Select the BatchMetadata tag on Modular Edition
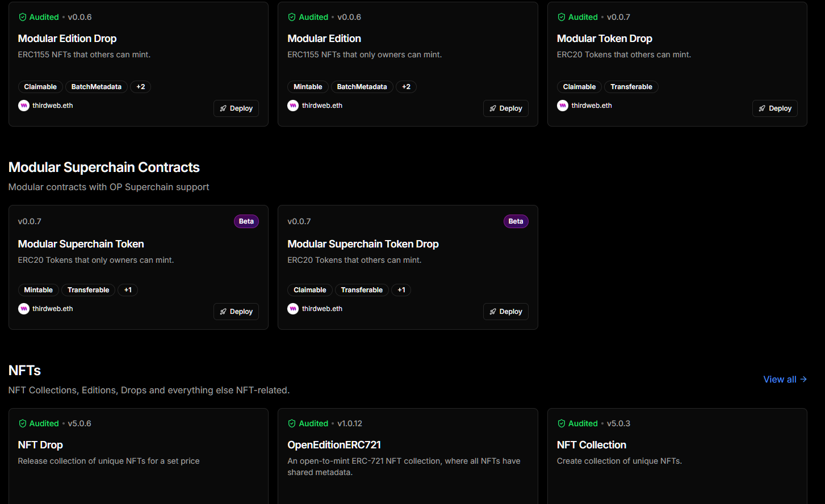825x504 pixels. (x=362, y=87)
